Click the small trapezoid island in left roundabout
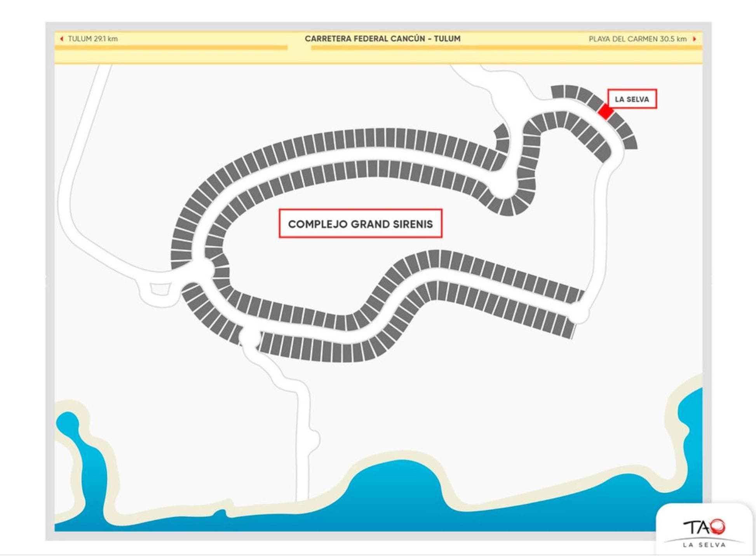Image resolution: width=756 pixels, height=556 pixels. click(x=160, y=289)
